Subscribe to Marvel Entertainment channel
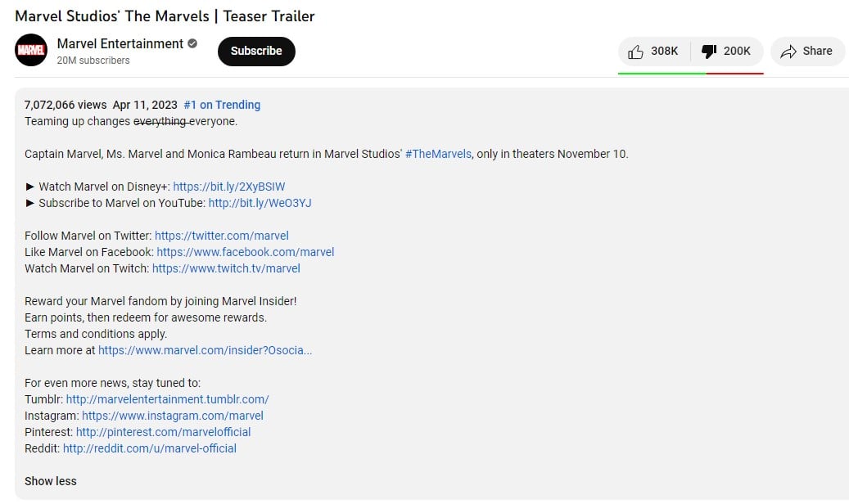Image resolution: width=849 pixels, height=504 pixels. point(256,52)
